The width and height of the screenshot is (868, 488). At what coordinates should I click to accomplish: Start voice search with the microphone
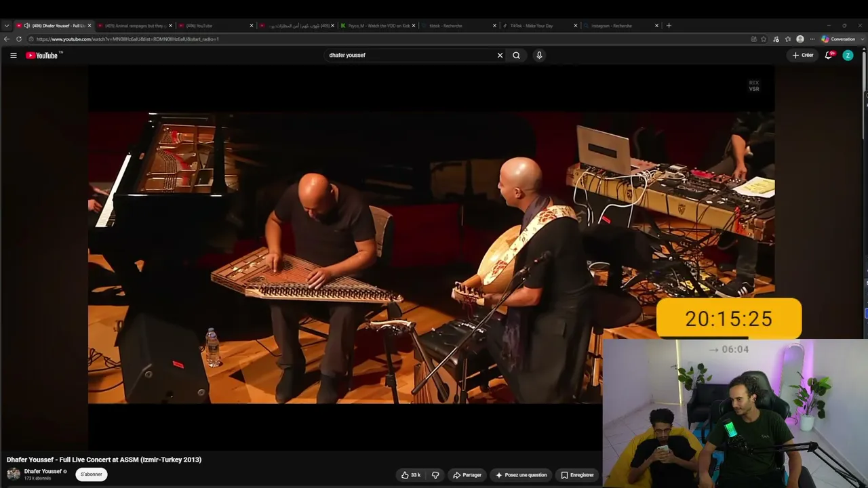[539, 56]
